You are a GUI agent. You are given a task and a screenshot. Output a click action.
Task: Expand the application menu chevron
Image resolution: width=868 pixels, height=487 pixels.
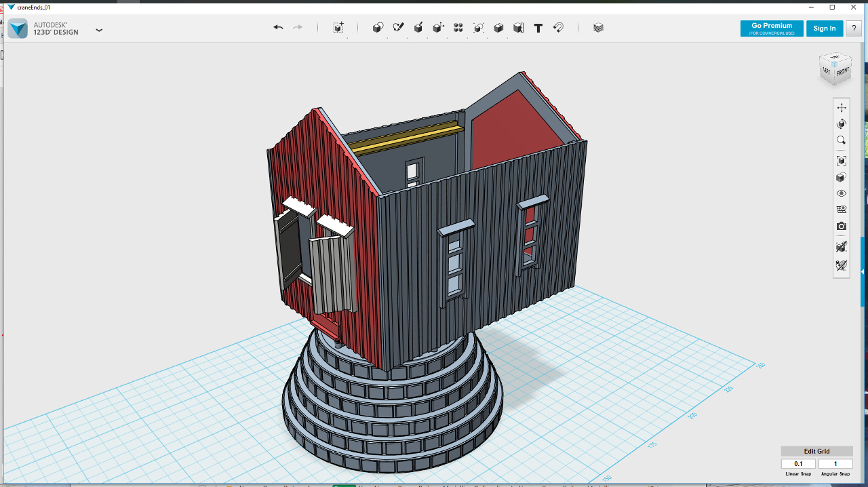click(x=99, y=30)
